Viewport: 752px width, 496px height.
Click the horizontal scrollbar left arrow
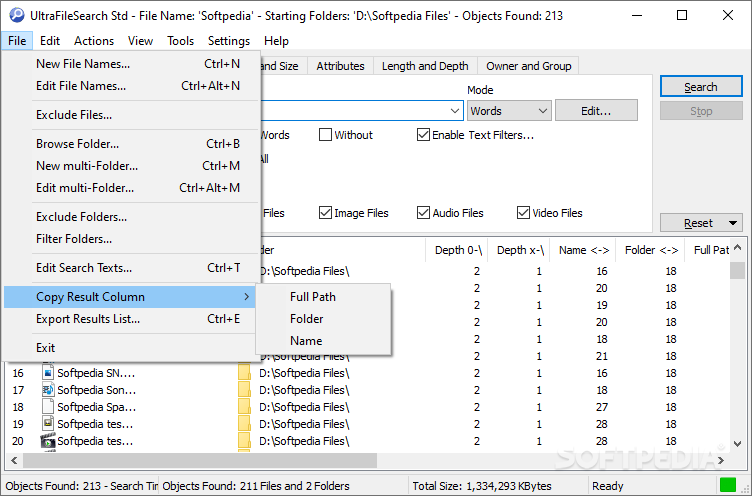[14, 461]
